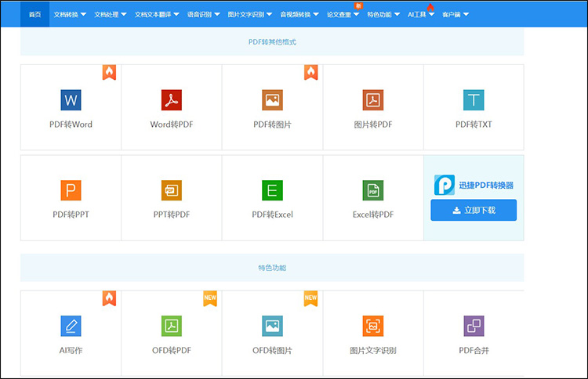Expand the 音视频转换 dropdown arrow

click(x=316, y=14)
